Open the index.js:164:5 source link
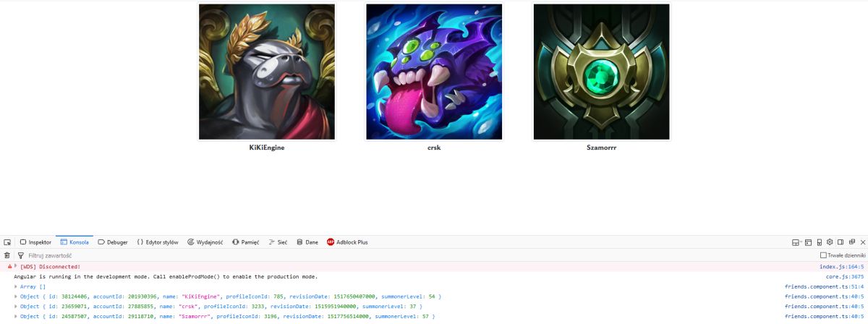 (x=846, y=266)
